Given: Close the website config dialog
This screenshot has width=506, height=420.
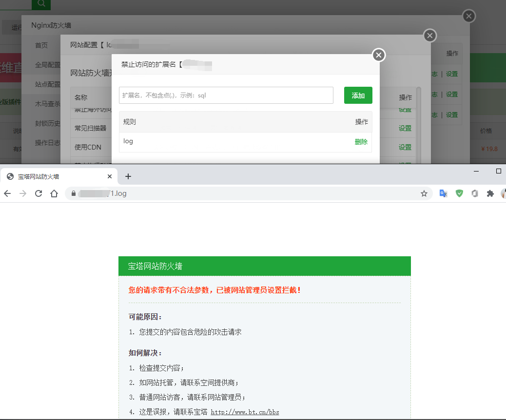Looking at the screenshot, I should point(430,36).
